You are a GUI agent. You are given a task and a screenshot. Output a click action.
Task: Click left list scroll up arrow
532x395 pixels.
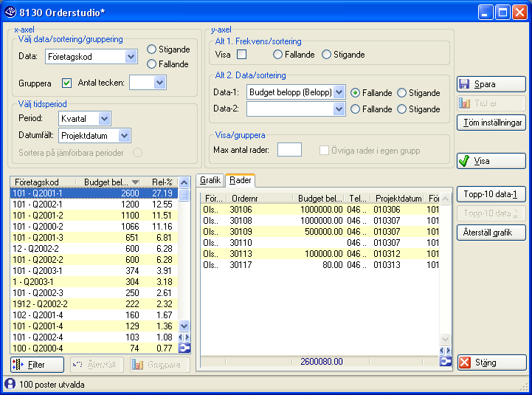[184, 182]
